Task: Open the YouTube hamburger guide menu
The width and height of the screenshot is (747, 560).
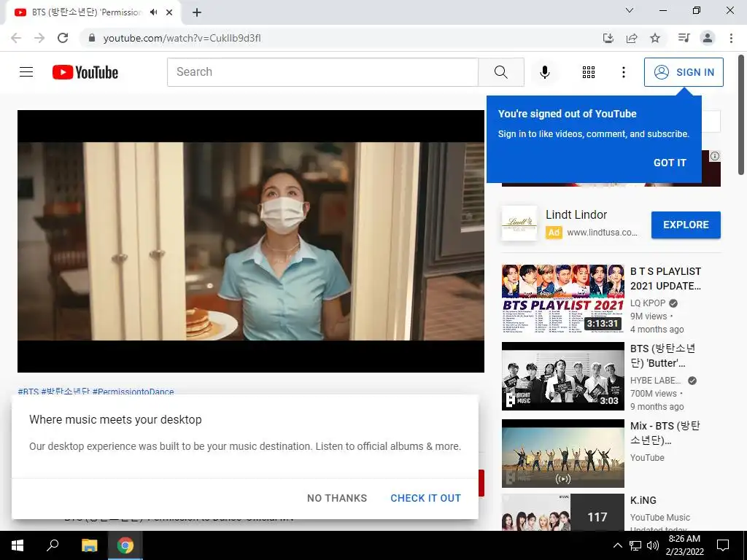Action: [x=26, y=72]
